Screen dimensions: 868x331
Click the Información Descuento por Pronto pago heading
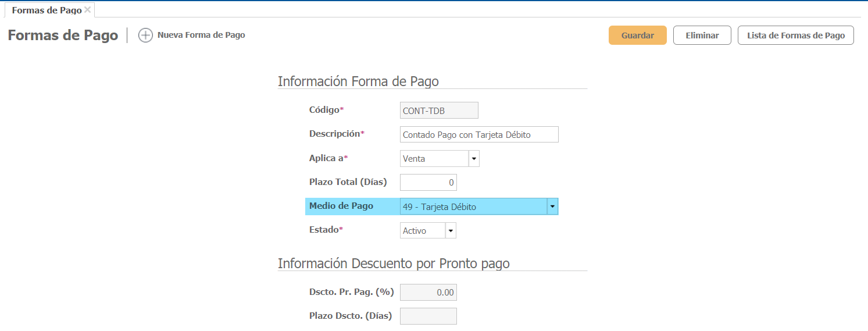pyautogui.click(x=394, y=264)
